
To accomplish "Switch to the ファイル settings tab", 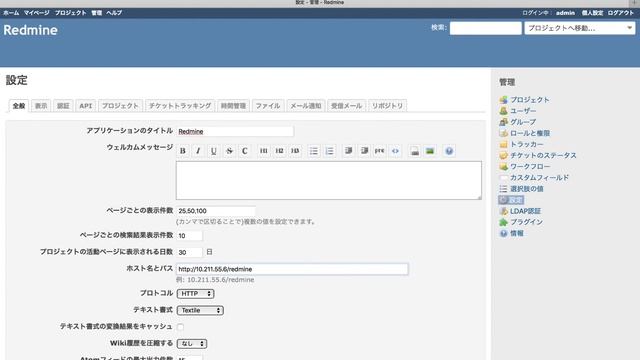I will pyautogui.click(x=268, y=106).
